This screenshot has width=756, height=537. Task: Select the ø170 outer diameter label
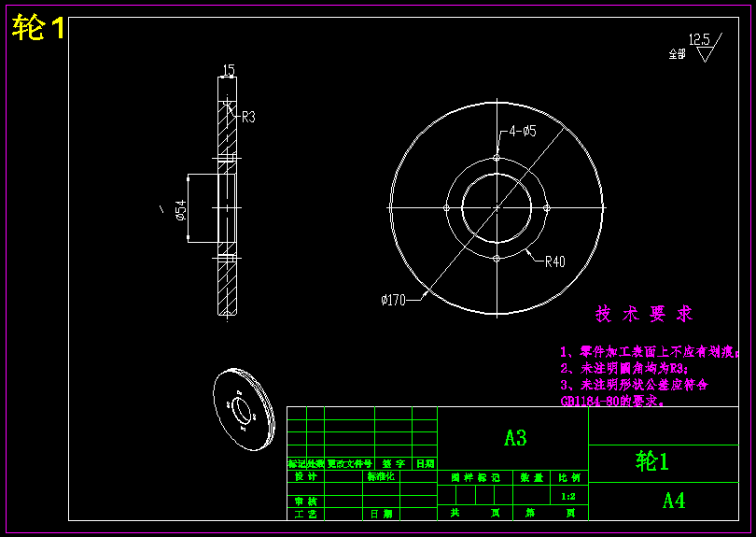394,300
